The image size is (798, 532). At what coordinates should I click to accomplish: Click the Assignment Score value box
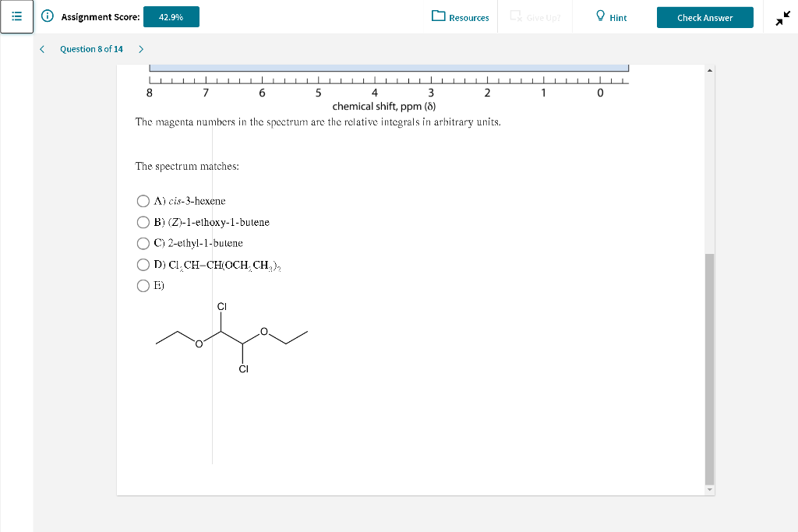click(171, 16)
